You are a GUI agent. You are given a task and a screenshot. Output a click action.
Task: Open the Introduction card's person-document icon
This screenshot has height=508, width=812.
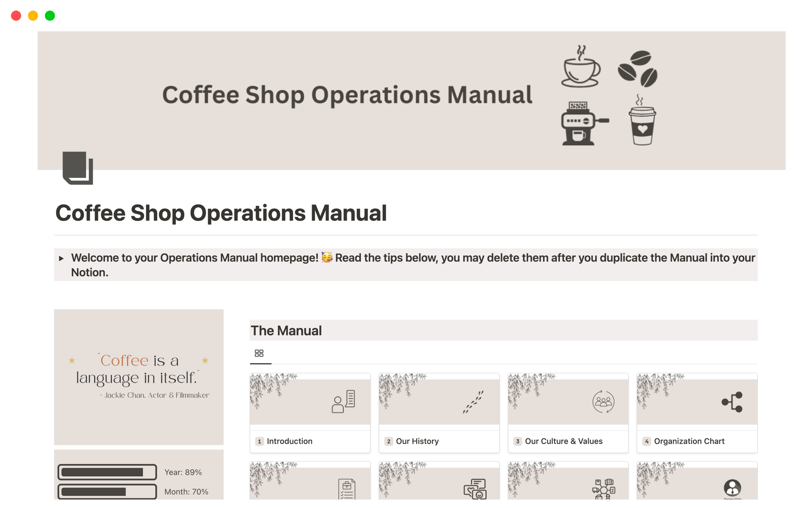click(343, 401)
